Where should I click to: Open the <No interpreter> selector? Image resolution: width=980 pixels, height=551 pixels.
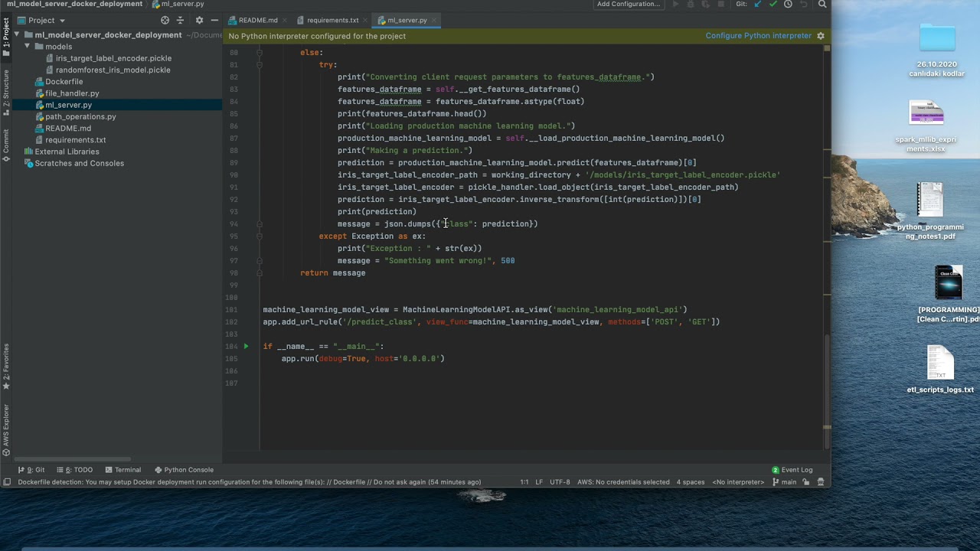(x=738, y=482)
